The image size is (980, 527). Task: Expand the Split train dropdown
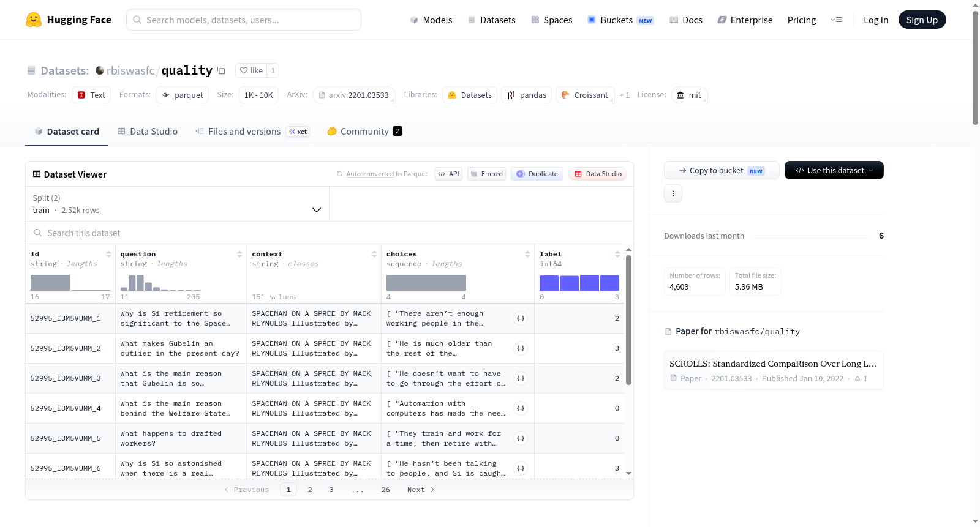(x=178, y=204)
